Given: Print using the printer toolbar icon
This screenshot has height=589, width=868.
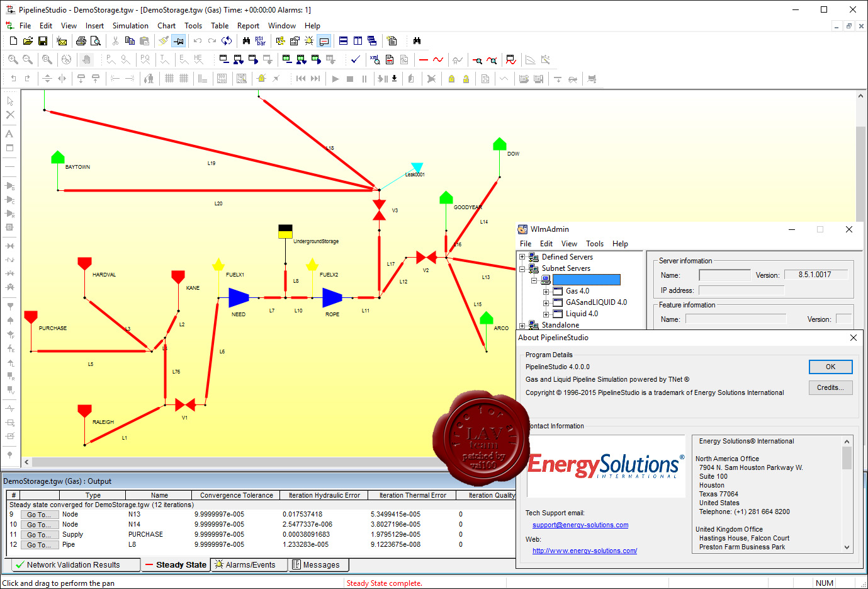Looking at the screenshot, I should tap(81, 41).
